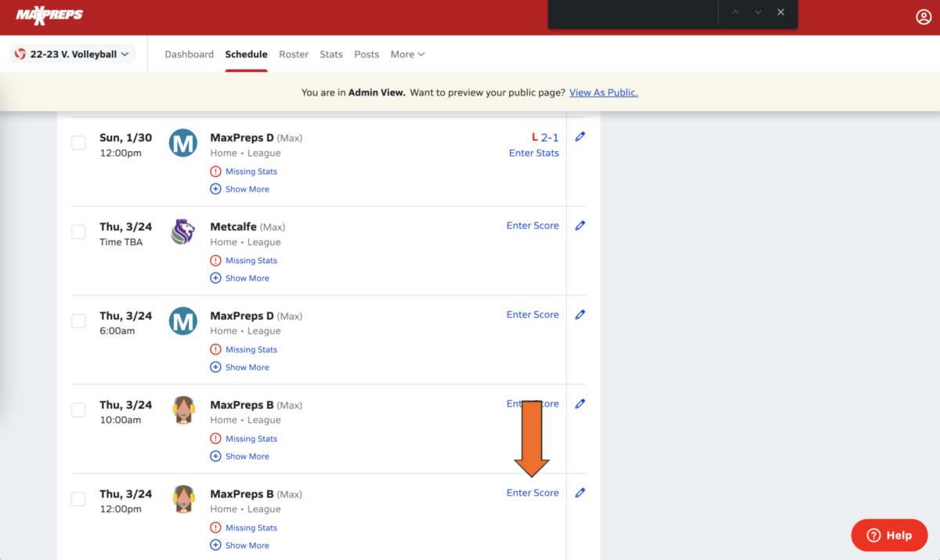The width and height of the screenshot is (940, 560).
Task: Expand the More navigation menu
Action: pos(407,54)
